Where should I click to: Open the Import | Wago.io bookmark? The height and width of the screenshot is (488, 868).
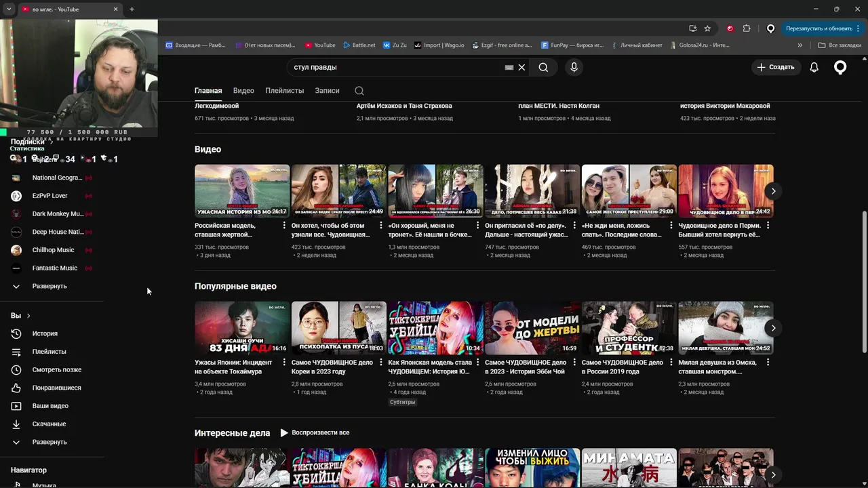[439, 45]
